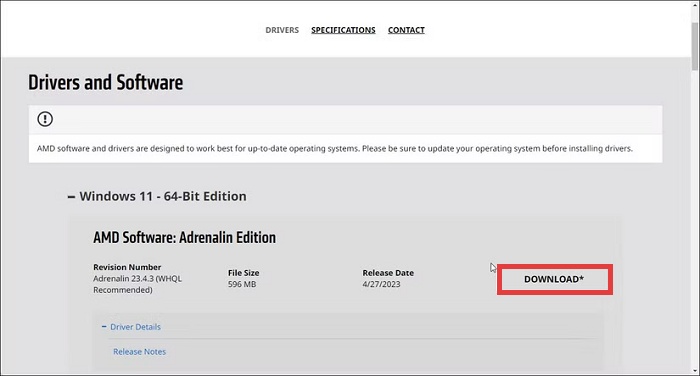This screenshot has width=700, height=376.
Task: Click the '4/27/2023' release date value
Action: click(x=381, y=284)
